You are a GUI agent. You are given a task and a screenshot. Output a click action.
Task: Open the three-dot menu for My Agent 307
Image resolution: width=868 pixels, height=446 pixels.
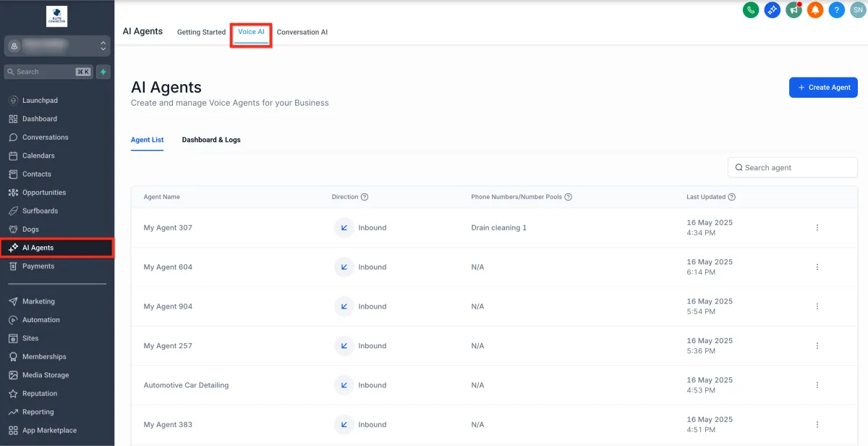coord(817,228)
